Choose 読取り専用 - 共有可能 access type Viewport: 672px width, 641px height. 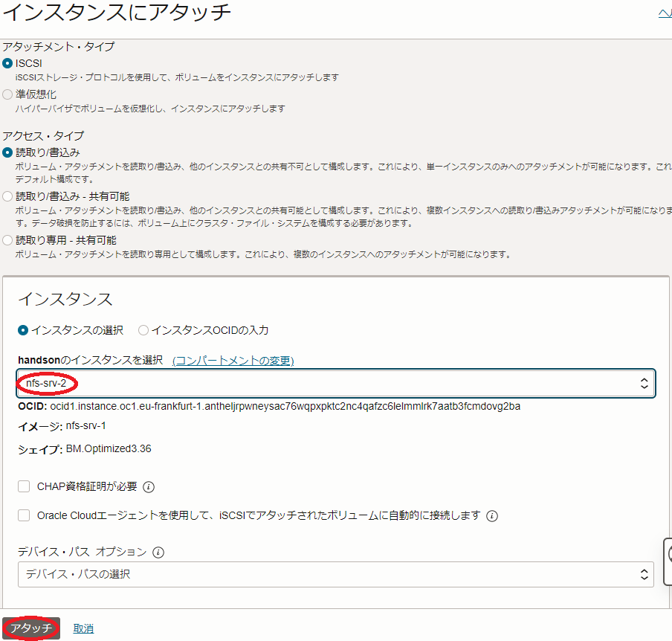coord(8,240)
